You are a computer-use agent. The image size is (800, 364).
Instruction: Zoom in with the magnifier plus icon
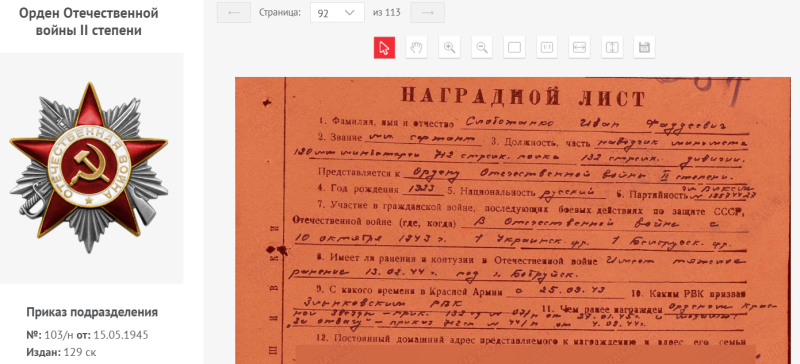tap(449, 48)
